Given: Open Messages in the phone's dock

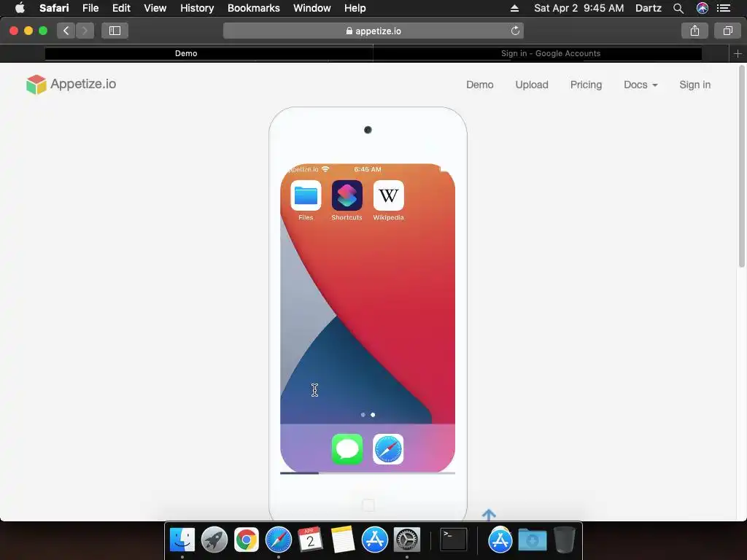Looking at the screenshot, I should click(x=347, y=448).
